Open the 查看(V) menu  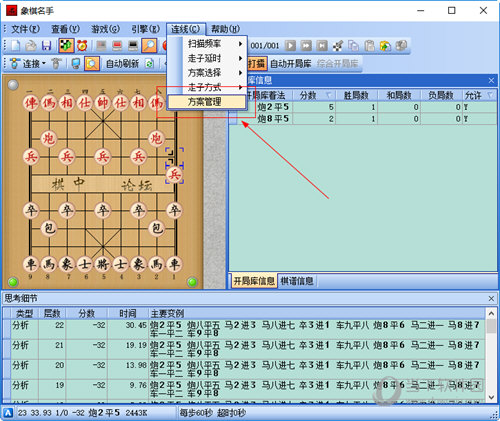pyautogui.click(x=65, y=29)
